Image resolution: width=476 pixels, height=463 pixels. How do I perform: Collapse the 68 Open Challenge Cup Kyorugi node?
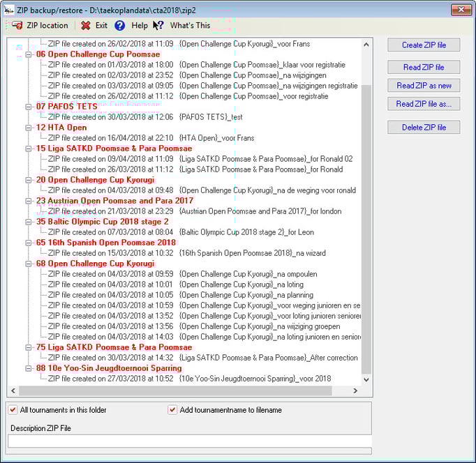tap(29, 264)
